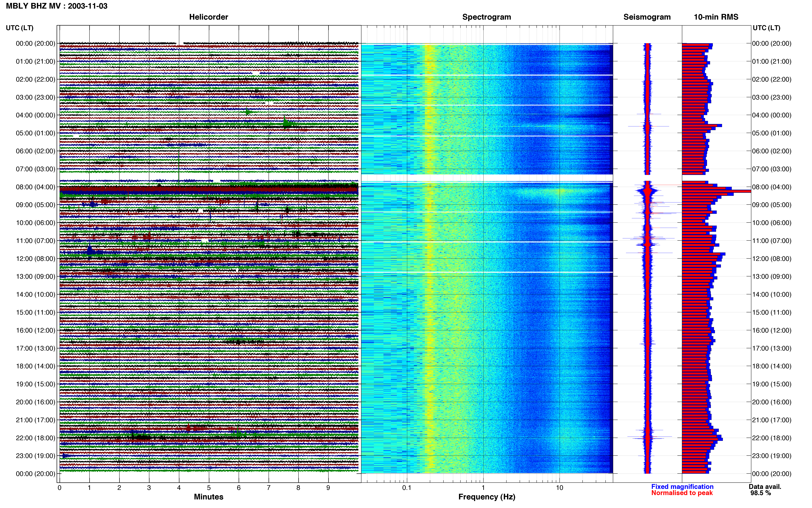
Task: Select right-axis time label 16:00 (12:00)
Action: coord(772,330)
